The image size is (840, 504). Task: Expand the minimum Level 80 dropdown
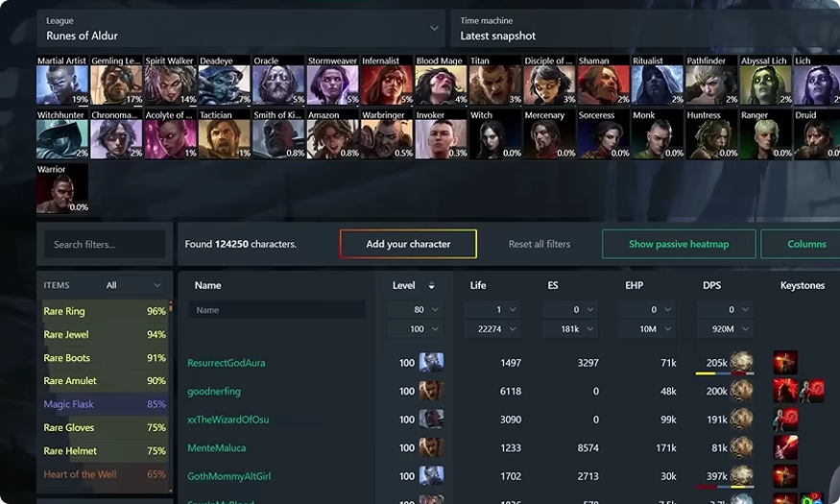tap(415, 309)
